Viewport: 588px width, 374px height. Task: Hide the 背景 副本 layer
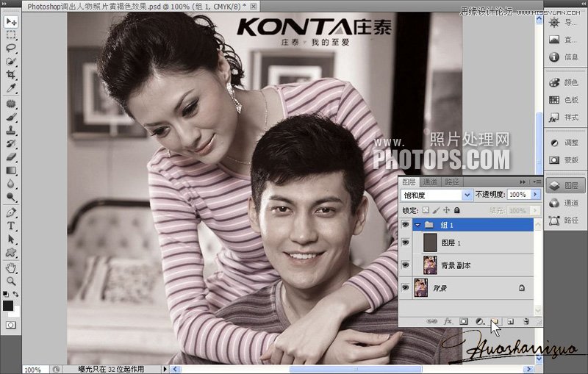pos(405,265)
